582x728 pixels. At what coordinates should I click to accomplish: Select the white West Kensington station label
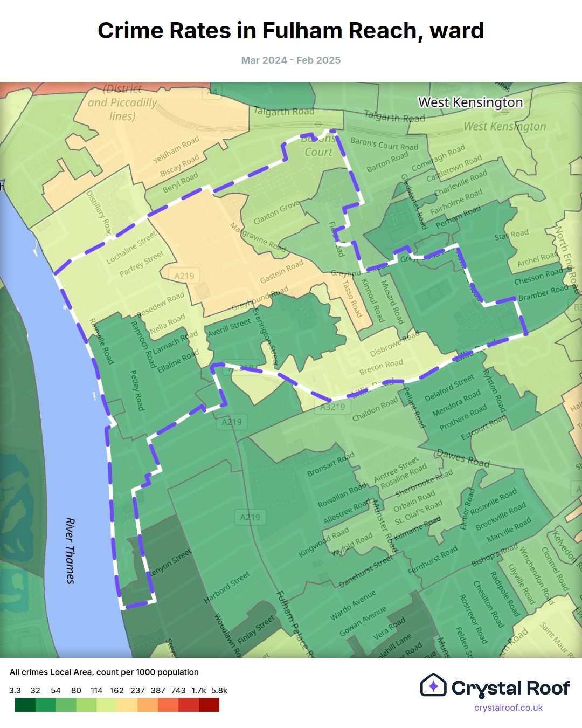[470, 102]
